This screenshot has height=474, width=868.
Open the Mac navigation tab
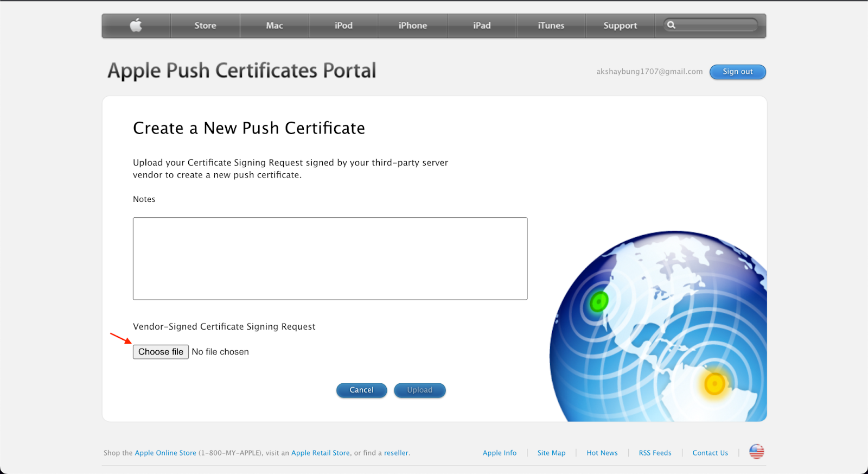pyautogui.click(x=275, y=26)
